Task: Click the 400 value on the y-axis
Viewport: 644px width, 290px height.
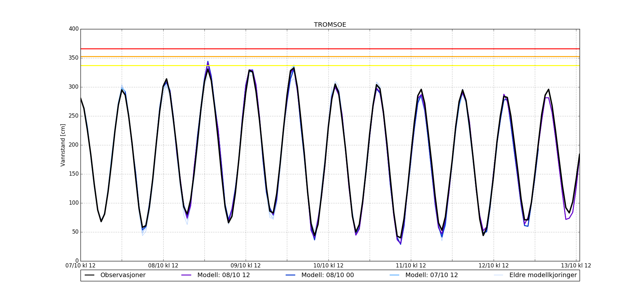Action: [74, 29]
